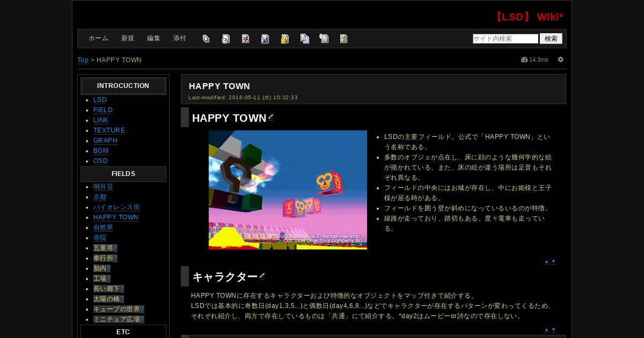Click the Last-modified date text
The image size is (644, 338).
coord(243,97)
